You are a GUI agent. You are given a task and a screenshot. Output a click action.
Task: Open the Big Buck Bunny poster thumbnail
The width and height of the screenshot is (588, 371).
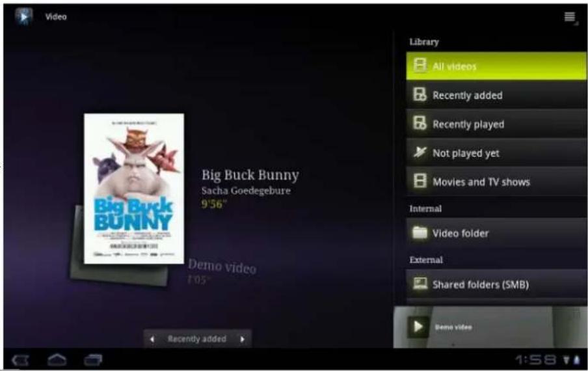point(134,189)
